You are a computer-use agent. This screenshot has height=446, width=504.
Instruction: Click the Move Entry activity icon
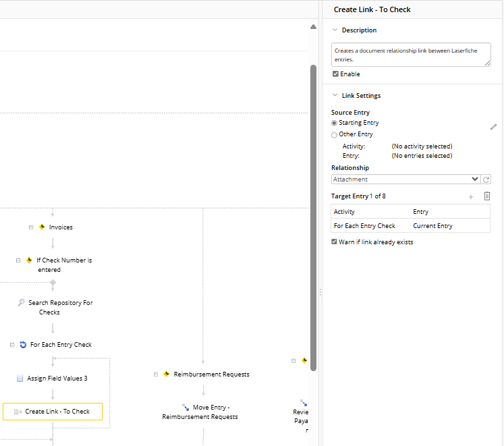[x=186, y=407]
